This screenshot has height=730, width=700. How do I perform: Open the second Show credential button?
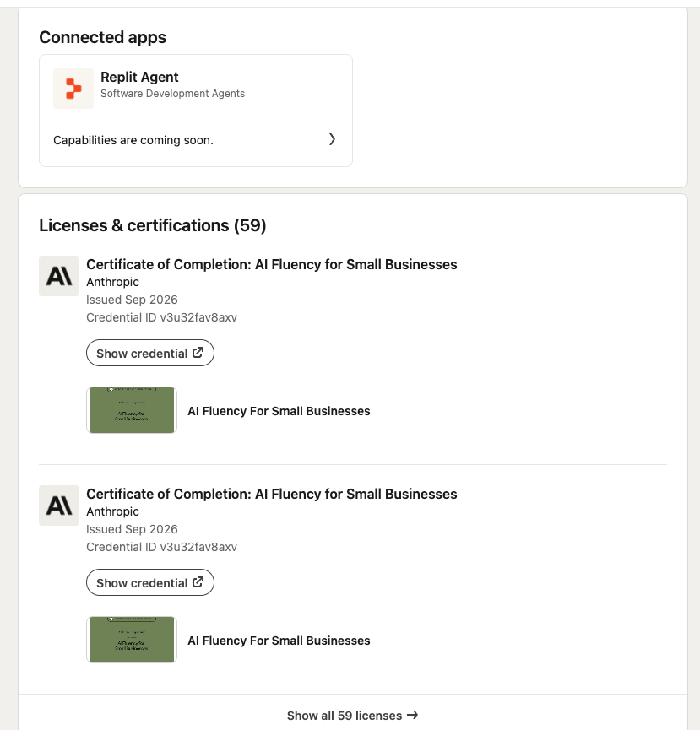[x=150, y=582]
